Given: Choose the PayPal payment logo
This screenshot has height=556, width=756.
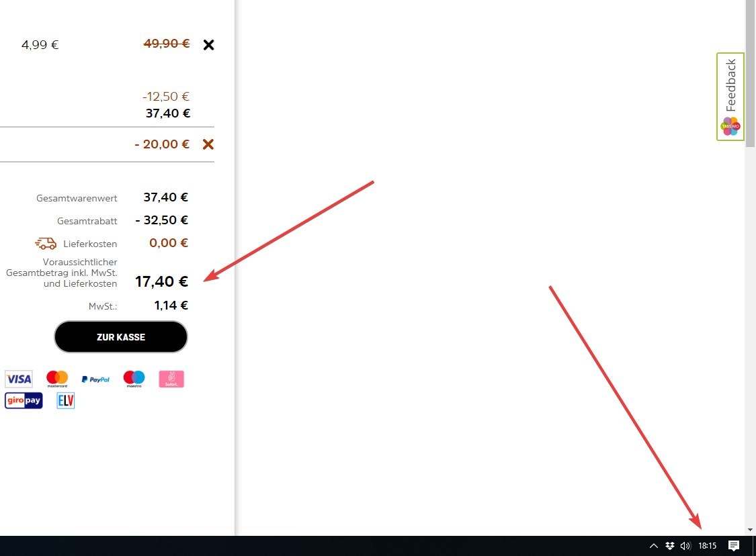Looking at the screenshot, I should tap(95, 379).
